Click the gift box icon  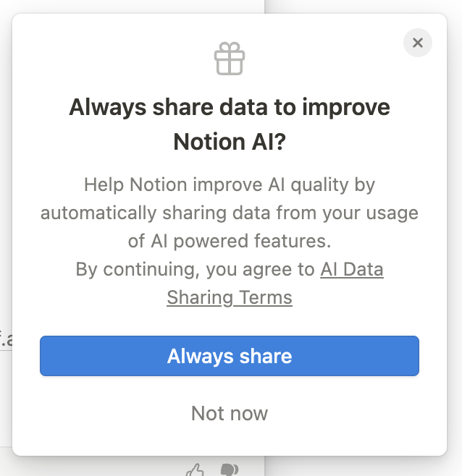click(230, 59)
